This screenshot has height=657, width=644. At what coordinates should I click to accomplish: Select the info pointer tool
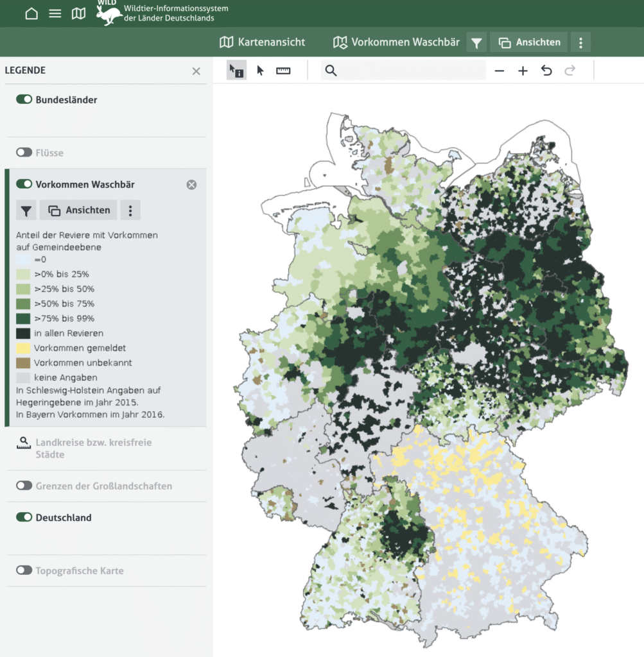tap(236, 71)
